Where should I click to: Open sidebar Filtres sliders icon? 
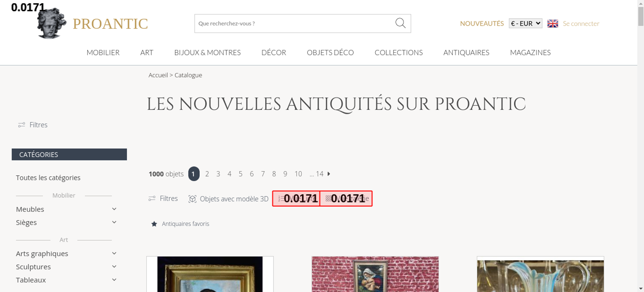(22, 125)
